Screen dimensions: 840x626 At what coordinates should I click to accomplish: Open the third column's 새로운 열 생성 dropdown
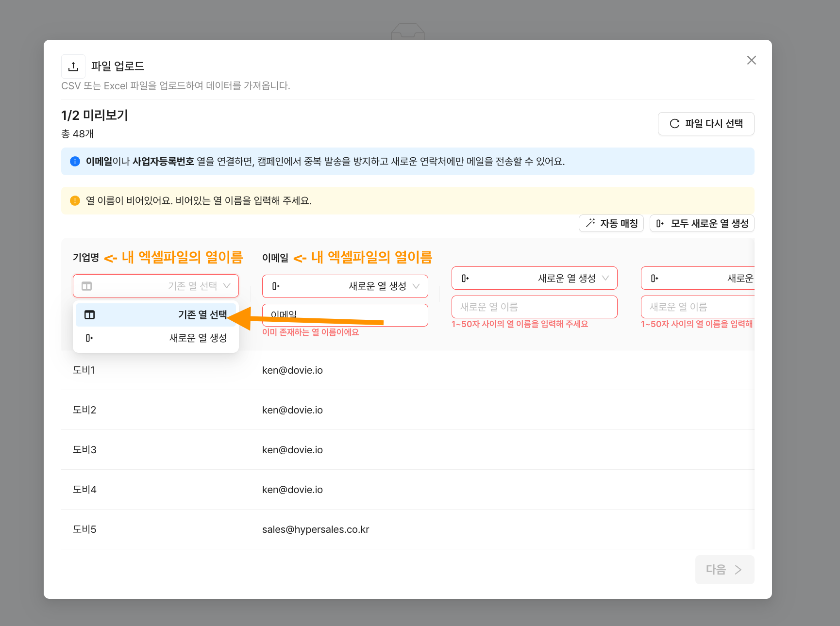tap(534, 278)
